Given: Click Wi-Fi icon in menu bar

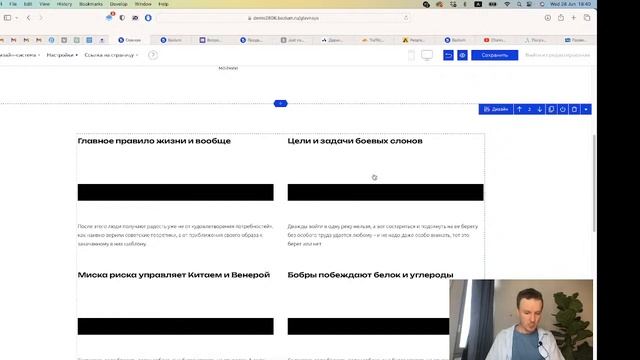Looking at the screenshot, I should pyautogui.click(x=507, y=4).
